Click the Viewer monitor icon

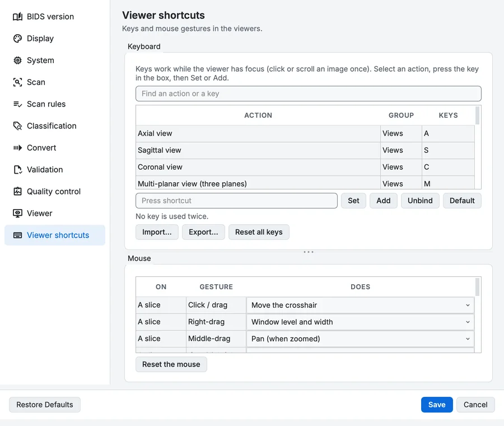pos(18,214)
